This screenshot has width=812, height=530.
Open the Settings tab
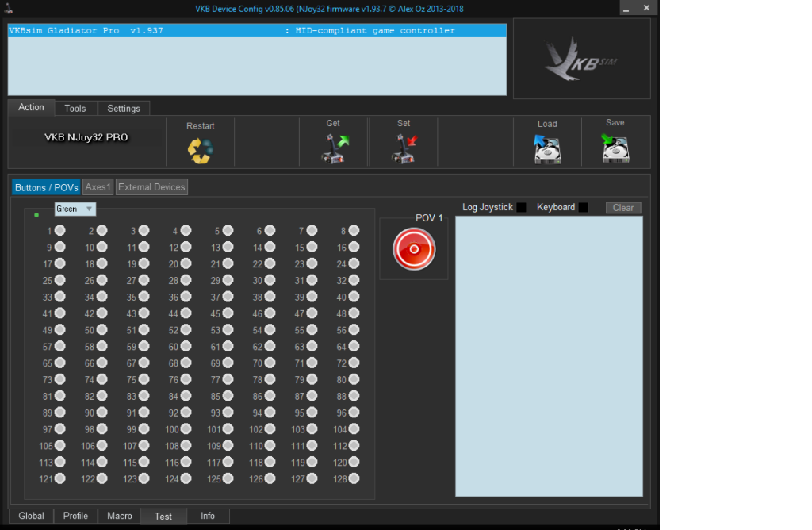(124, 109)
